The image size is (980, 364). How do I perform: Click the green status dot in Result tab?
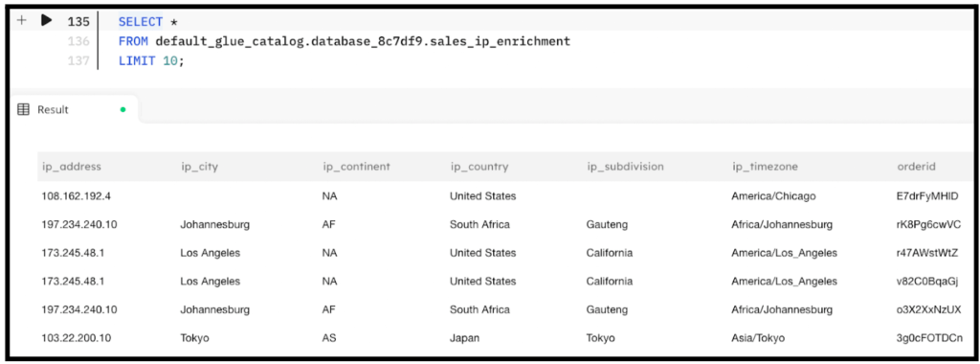pos(122,109)
